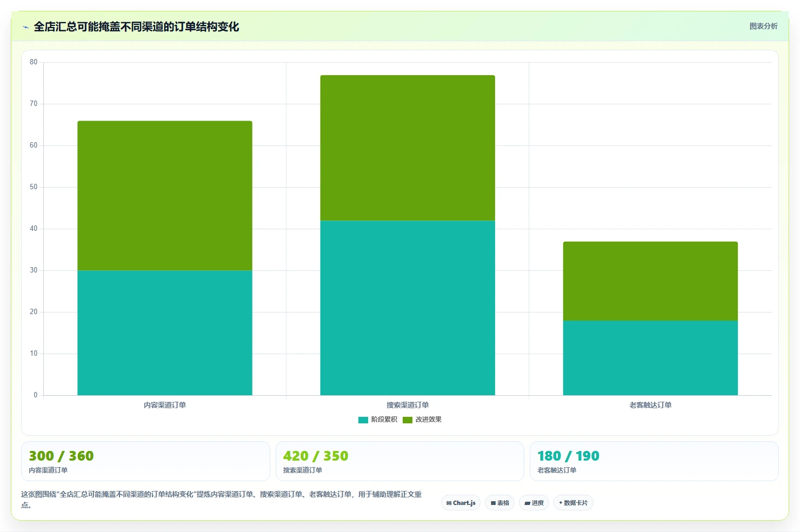The height and width of the screenshot is (532, 800).
Task: Click the y-axis value 80
Action: pos(34,62)
